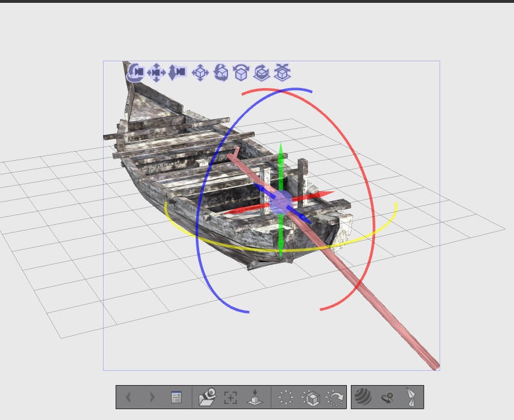Click the plain sunburst reset icon
The image size is (514, 420).
[x=286, y=397]
